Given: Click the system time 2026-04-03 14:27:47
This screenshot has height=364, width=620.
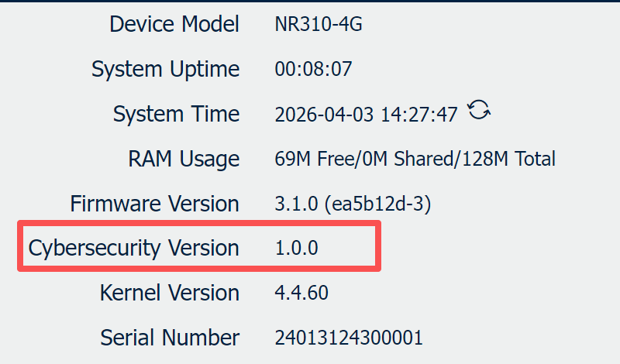Looking at the screenshot, I should (366, 115).
